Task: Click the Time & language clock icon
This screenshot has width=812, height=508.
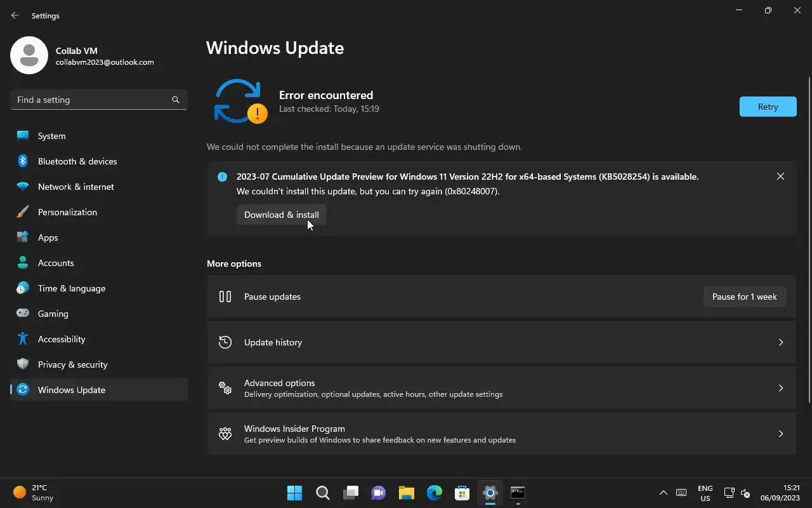Action: [23, 288]
